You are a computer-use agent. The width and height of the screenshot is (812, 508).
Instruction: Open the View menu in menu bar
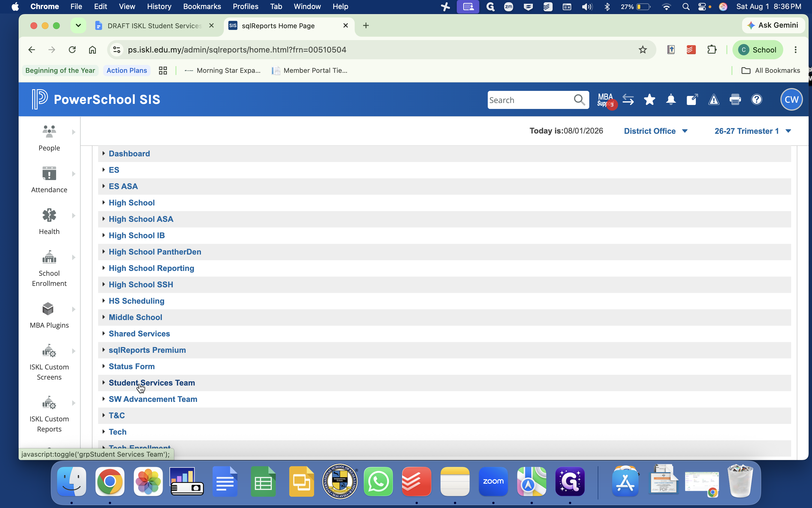127,6
